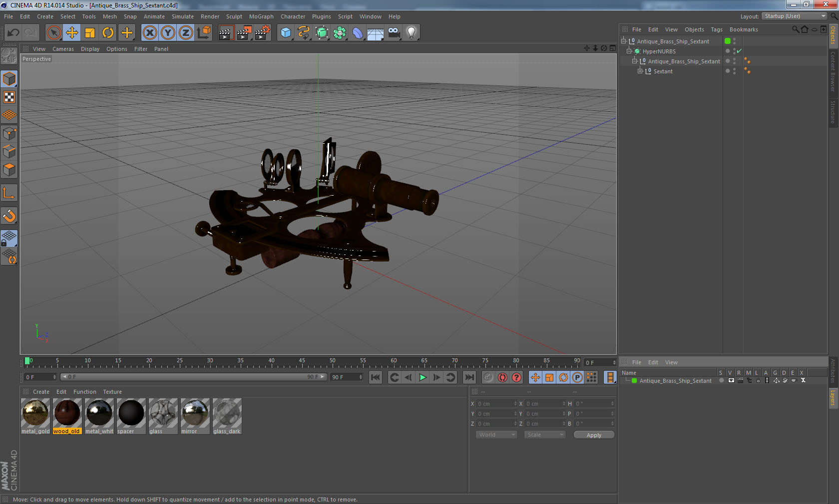Viewport: 839px width, 504px height.
Task: Open the Material Manager Texture menu
Action: 112,392
